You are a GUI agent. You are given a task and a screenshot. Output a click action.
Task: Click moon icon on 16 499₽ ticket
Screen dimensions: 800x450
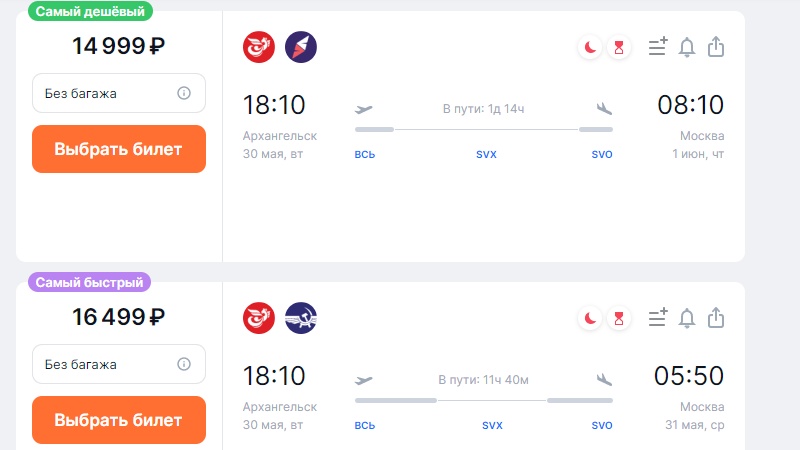590,318
